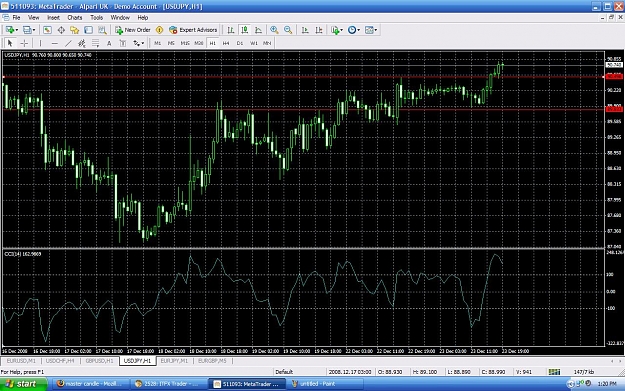The height and width of the screenshot is (391, 625).
Task: Toggle the H1 timeframe button
Action: click(x=212, y=43)
